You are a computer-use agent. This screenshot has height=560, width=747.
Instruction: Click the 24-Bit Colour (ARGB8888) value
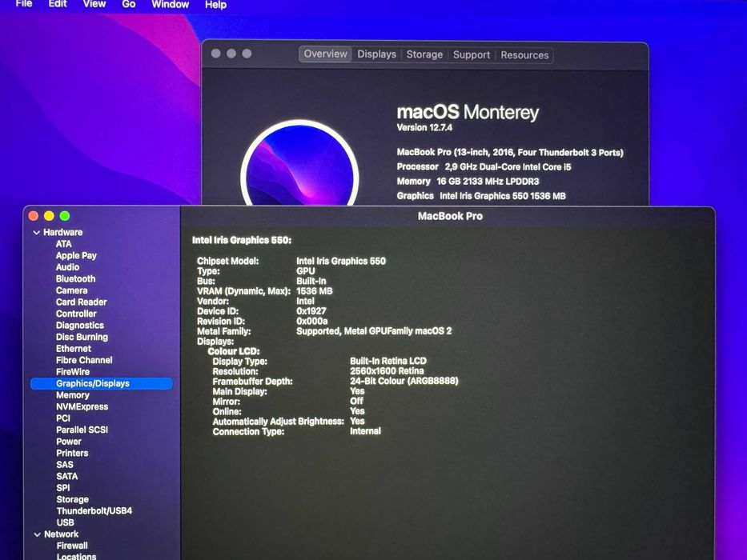[x=404, y=381]
